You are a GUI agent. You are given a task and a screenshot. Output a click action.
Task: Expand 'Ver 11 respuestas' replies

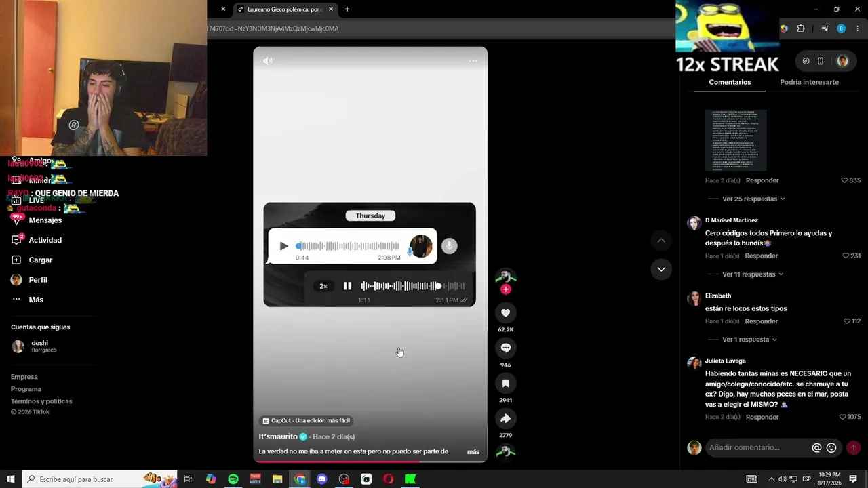[753, 274]
